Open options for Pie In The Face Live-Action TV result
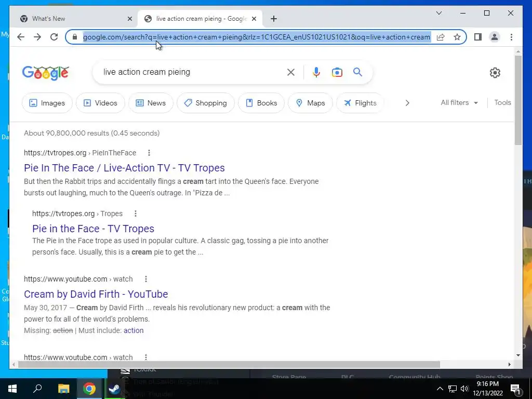532x399 pixels. click(149, 153)
